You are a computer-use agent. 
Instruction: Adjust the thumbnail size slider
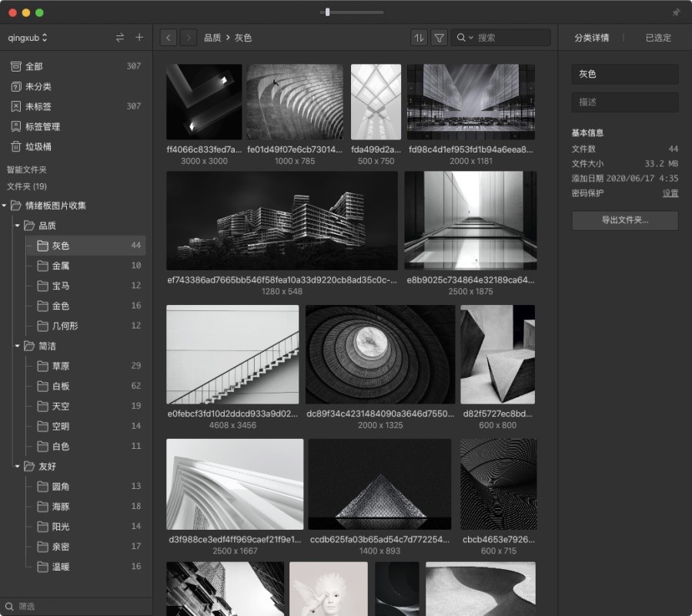pyautogui.click(x=328, y=12)
